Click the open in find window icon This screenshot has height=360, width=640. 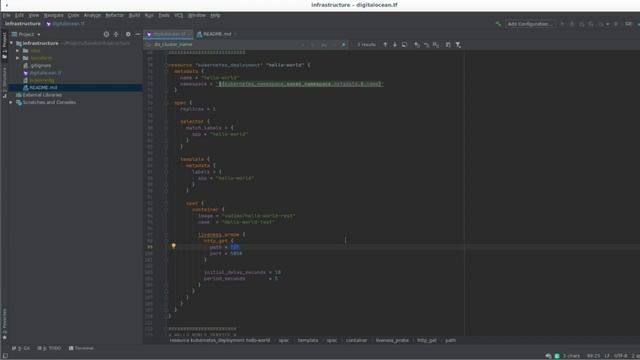(x=448, y=44)
